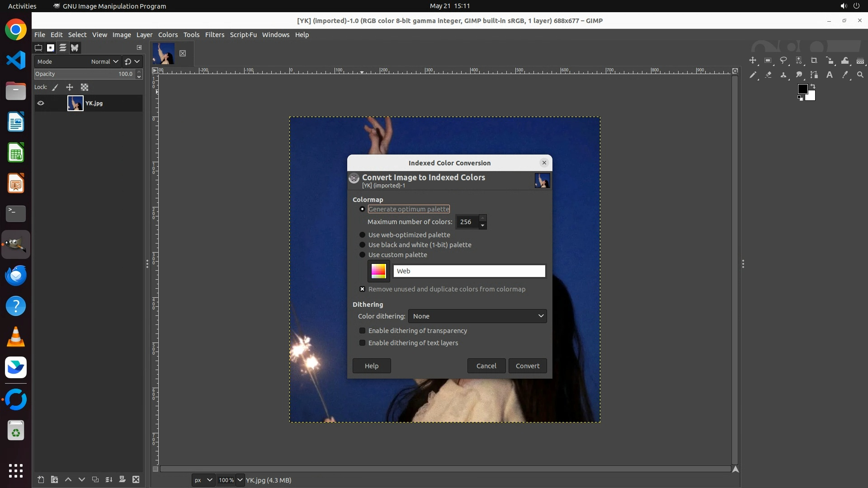
Task: Click the black foreground color swatch
Action: click(802, 89)
